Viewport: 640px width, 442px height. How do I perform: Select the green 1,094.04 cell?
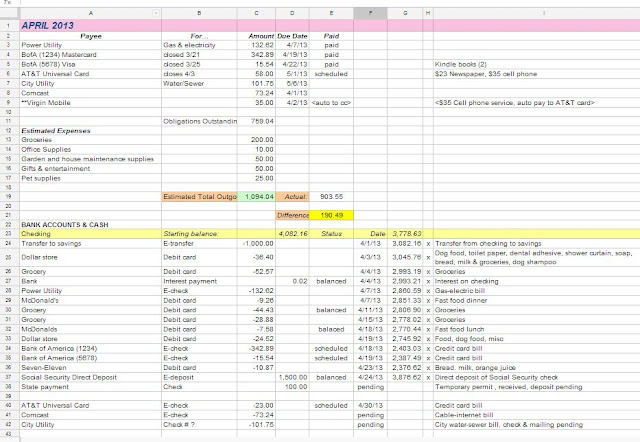(256, 197)
